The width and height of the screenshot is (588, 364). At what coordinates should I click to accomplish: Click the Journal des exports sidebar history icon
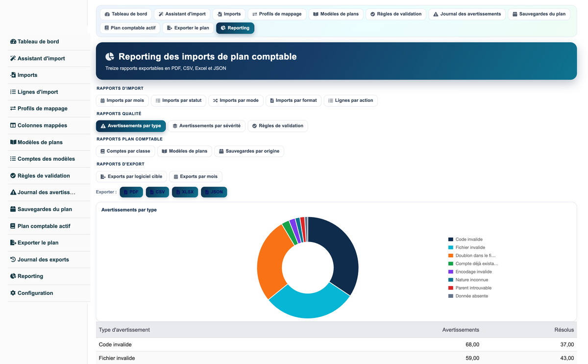click(x=13, y=260)
